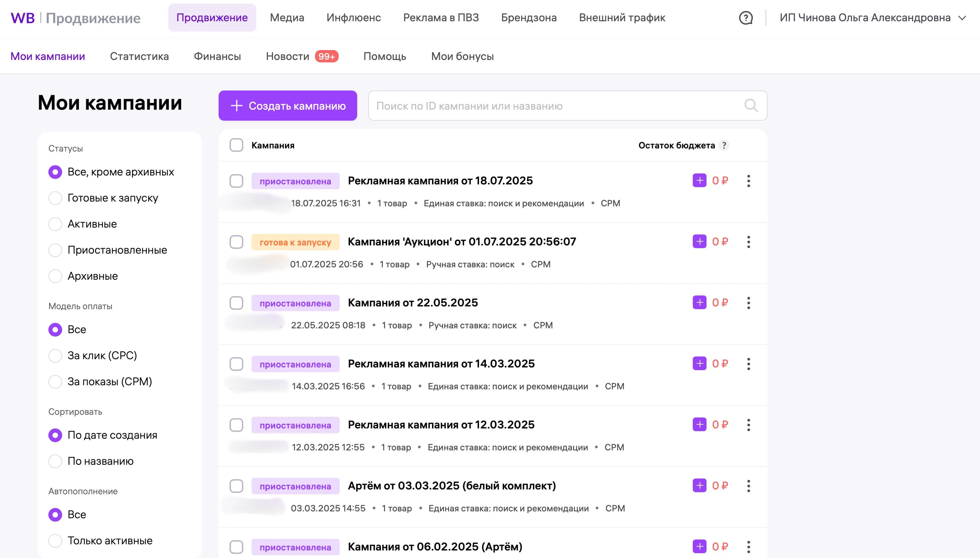
Task: Sort campaigns По названию
Action: (55, 461)
